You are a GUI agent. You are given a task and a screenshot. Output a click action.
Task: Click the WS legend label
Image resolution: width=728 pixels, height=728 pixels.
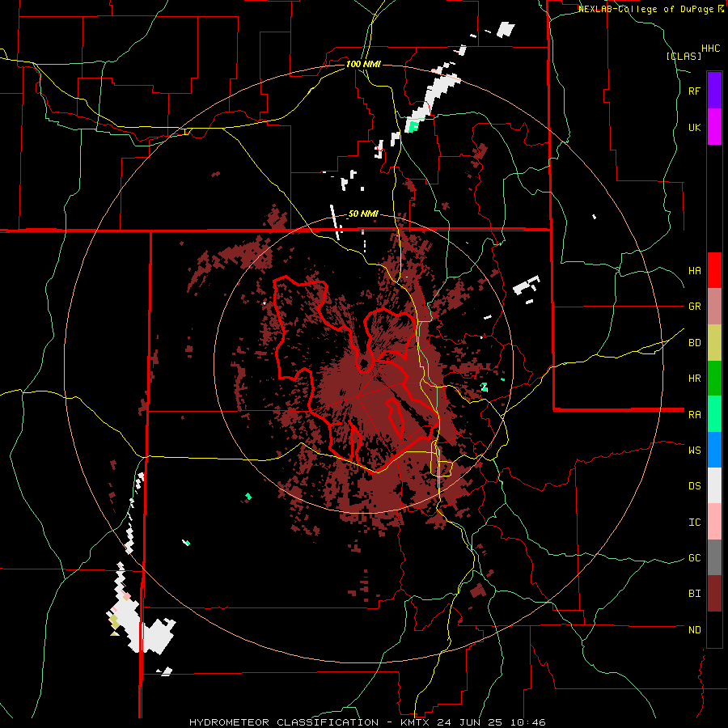click(695, 451)
